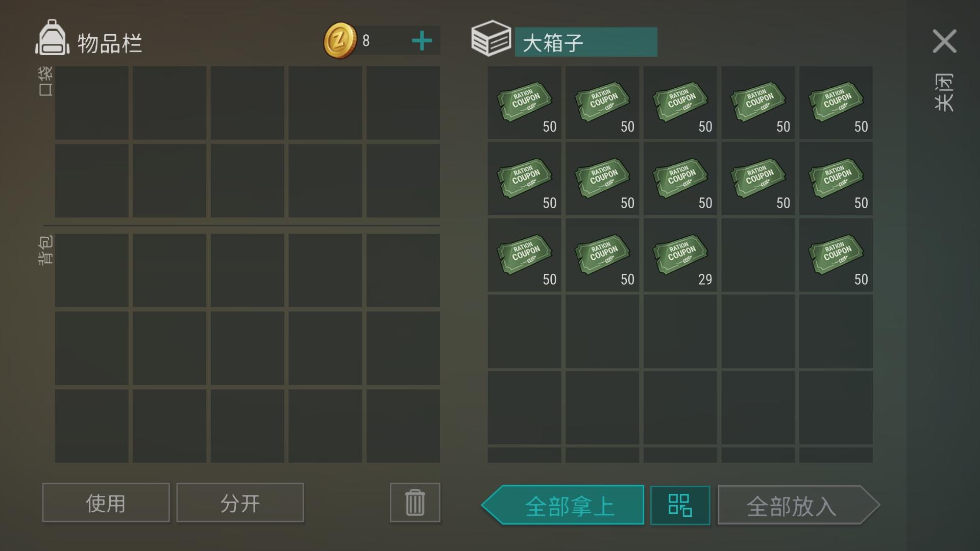
Task: Click the 全部放入 put all button
Action: pyautogui.click(x=799, y=505)
